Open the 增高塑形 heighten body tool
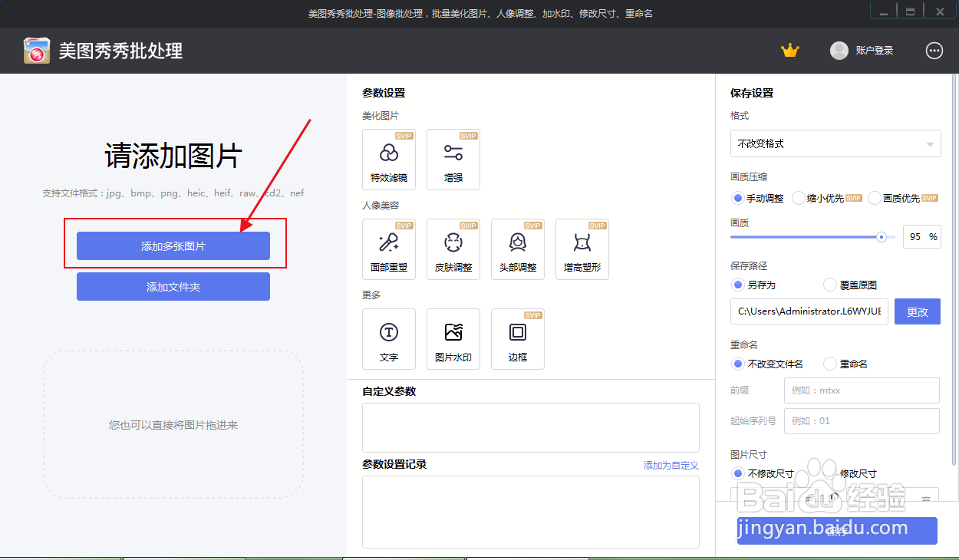The image size is (959, 560). pos(582,249)
